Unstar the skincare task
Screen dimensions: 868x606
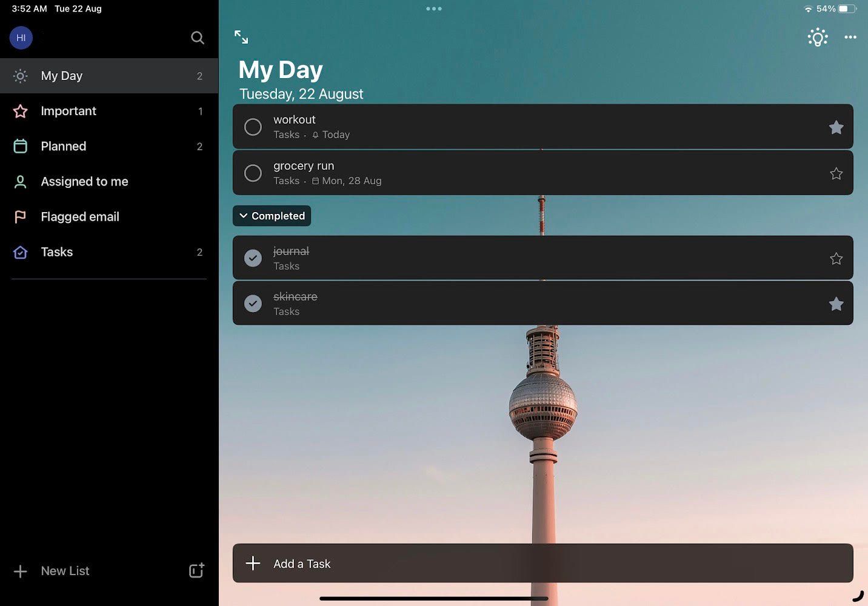836,303
